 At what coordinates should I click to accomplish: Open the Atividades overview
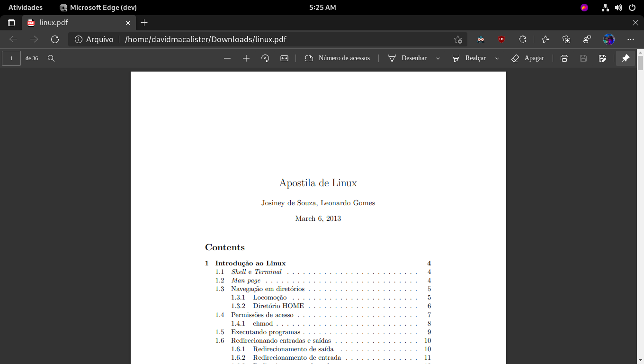click(26, 8)
